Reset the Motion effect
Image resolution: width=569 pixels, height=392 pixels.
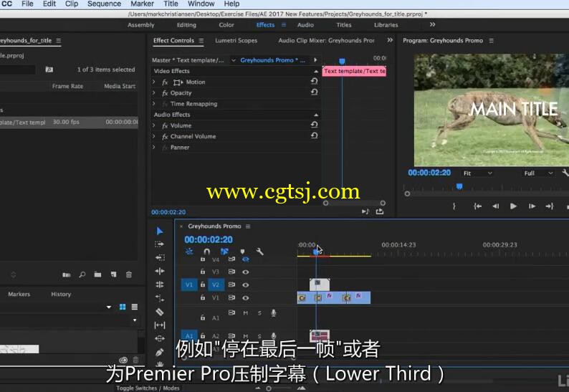(x=315, y=81)
